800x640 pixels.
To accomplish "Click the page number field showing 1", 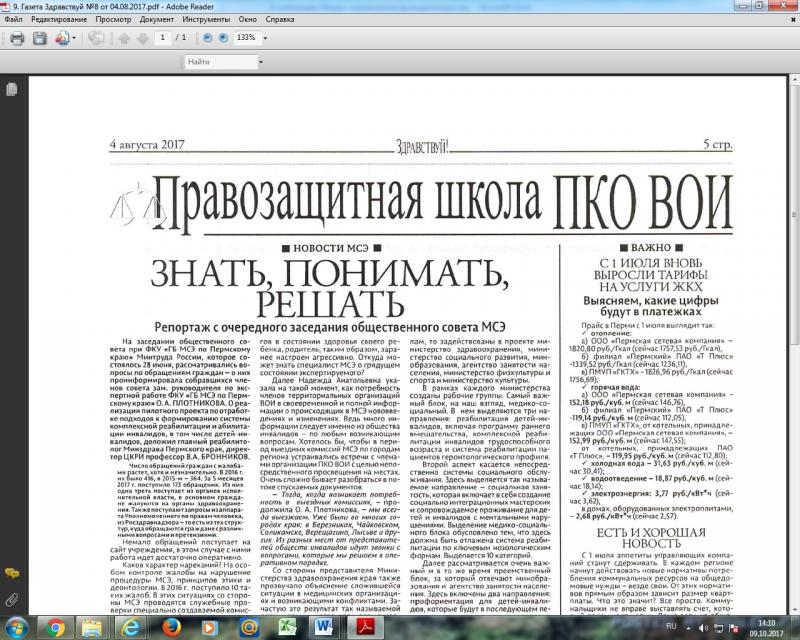I will 163,38.
